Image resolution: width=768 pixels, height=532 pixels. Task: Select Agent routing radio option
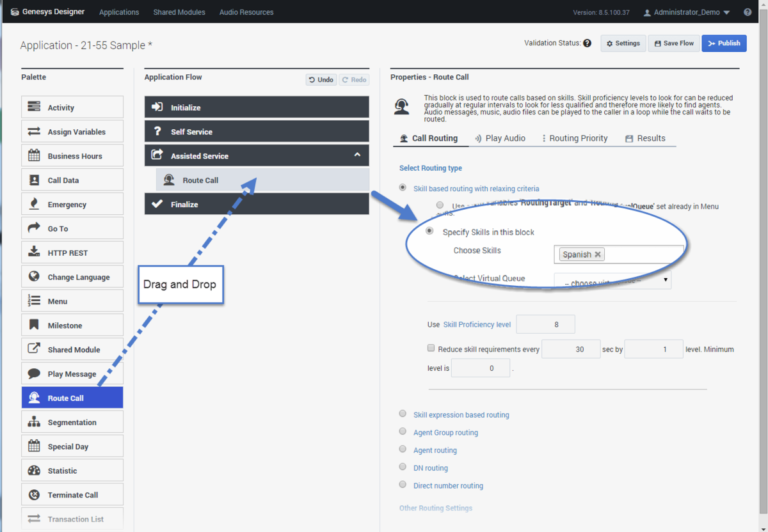[403, 450]
